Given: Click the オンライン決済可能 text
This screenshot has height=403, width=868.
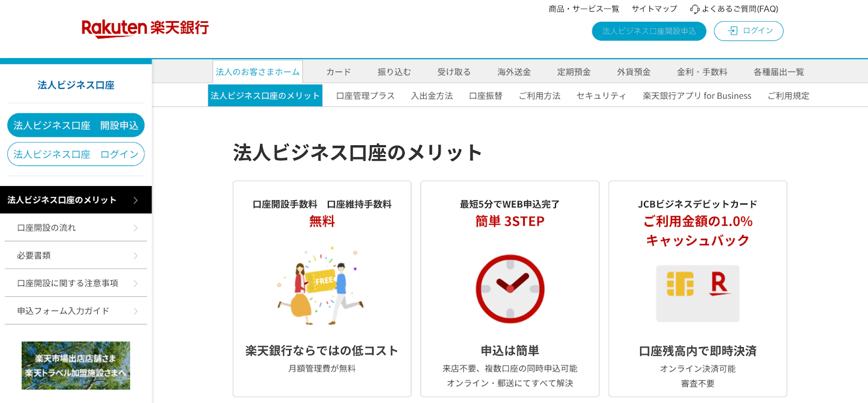Looking at the screenshot, I should pos(698,368).
